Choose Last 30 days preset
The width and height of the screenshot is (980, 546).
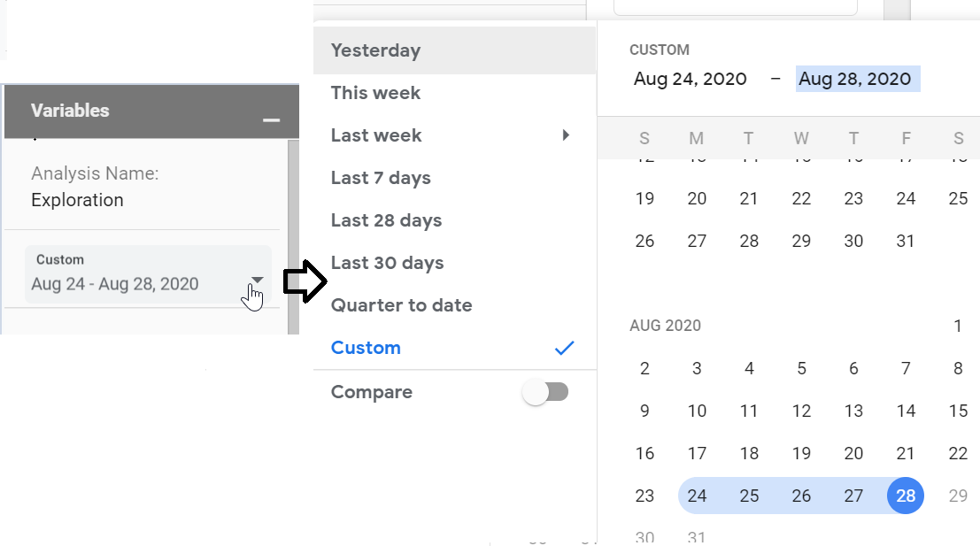pos(387,263)
